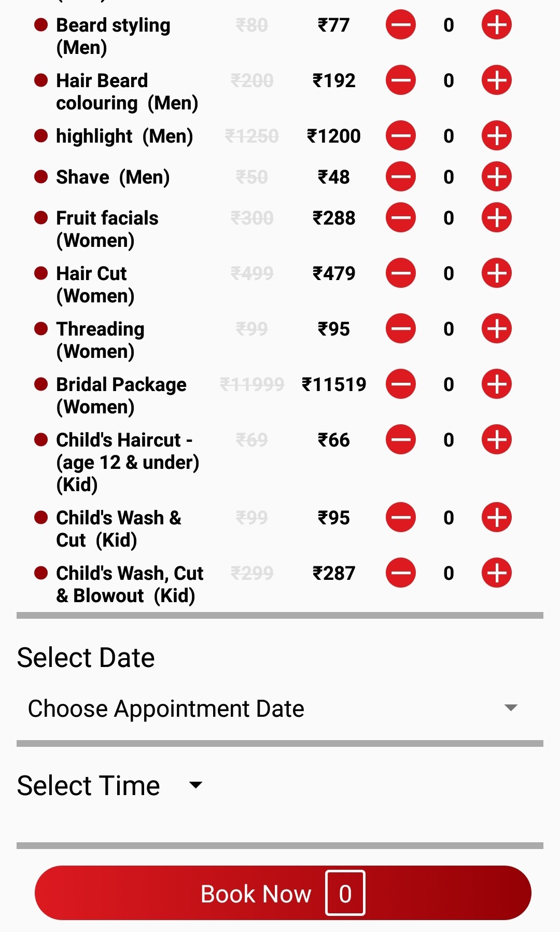This screenshot has height=932, width=560.
Task: Tap minus for Shave (Men)
Action: click(x=401, y=177)
